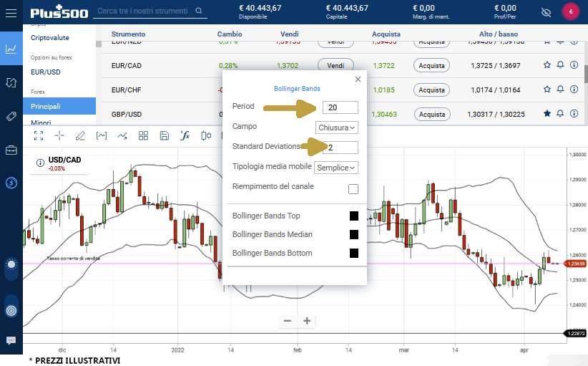Screen dimensions: 588x366
Task: Click the Bollinger Bands Top color swatch
Action: coord(353,216)
